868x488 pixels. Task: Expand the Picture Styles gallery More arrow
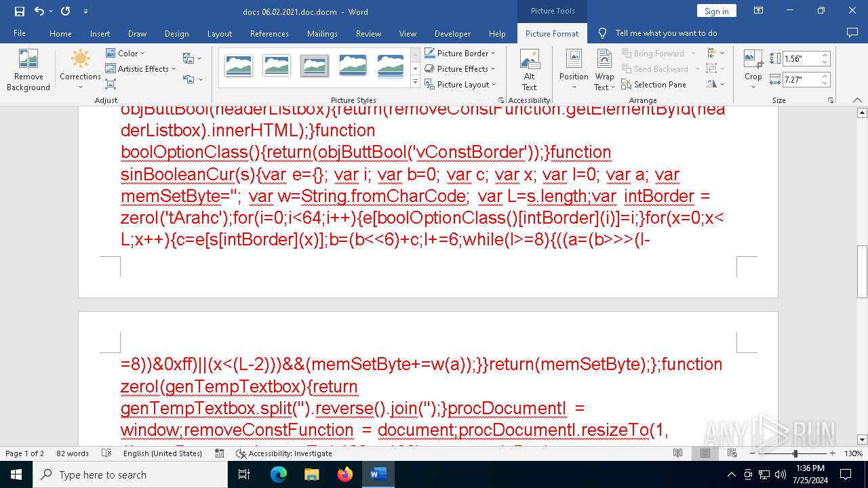click(x=415, y=82)
